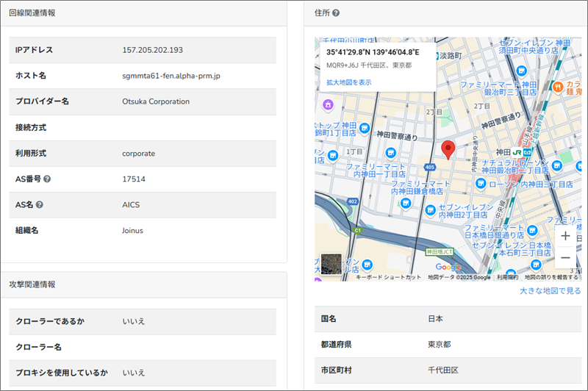Click route 405 road badge on map
The width and height of the screenshot is (588, 391).
coord(430,167)
